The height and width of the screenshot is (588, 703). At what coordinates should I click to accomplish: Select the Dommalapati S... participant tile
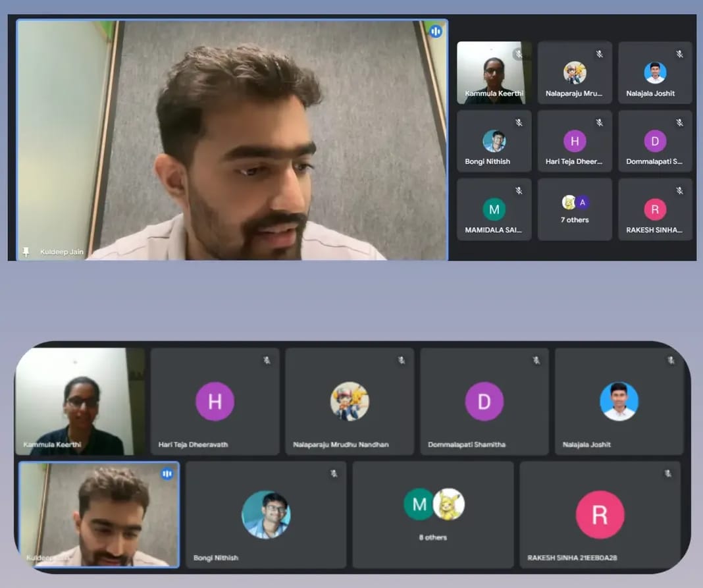[655, 141]
